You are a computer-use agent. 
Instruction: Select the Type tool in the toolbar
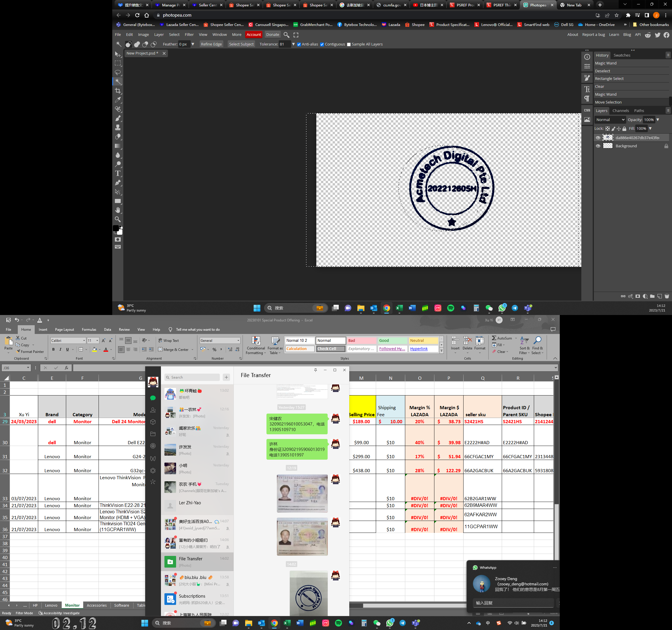[x=117, y=174]
